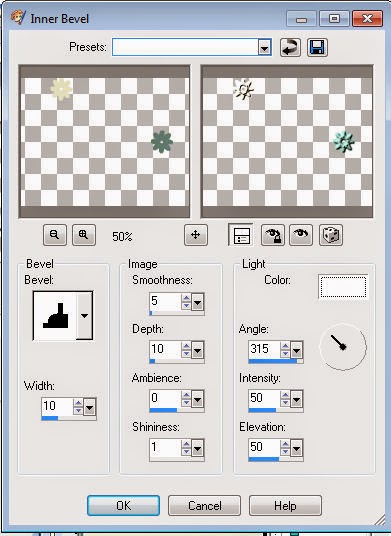Click the Proof eye icon

click(x=301, y=235)
